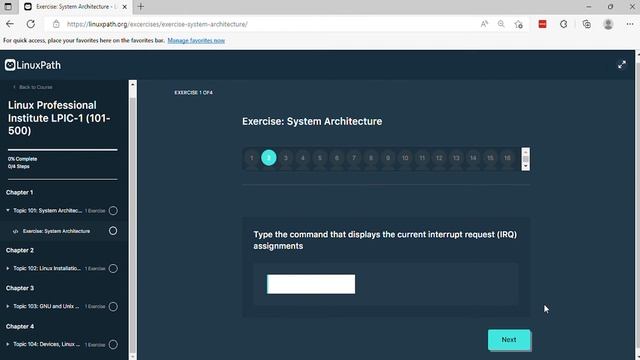Jump to question 15
This screenshot has height=360, width=640.
(x=490, y=158)
